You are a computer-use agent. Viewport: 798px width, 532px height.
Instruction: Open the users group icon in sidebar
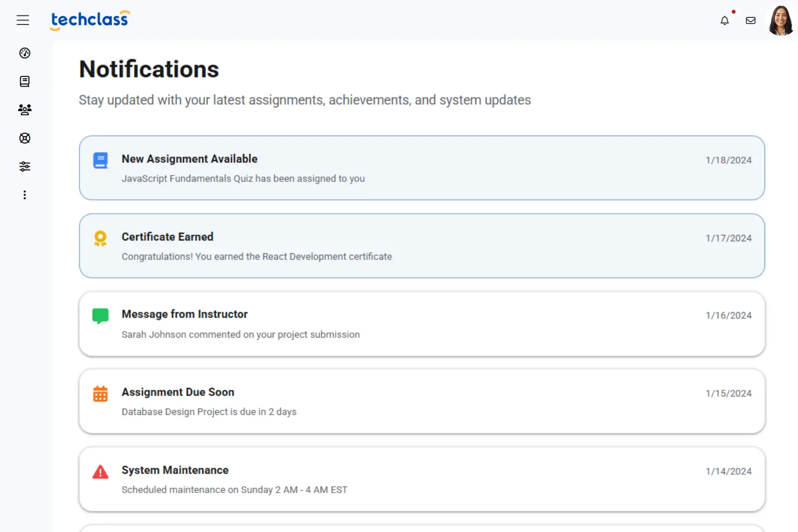click(x=24, y=110)
